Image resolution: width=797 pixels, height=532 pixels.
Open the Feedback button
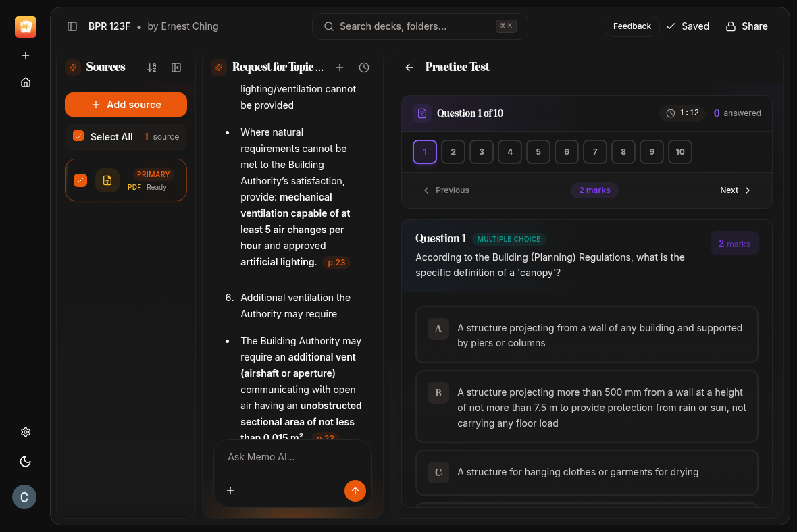pyautogui.click(x=632, y=26)
